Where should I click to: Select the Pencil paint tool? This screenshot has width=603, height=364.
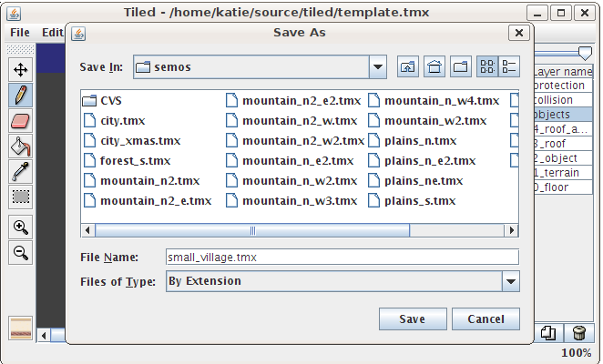(20, 95)
